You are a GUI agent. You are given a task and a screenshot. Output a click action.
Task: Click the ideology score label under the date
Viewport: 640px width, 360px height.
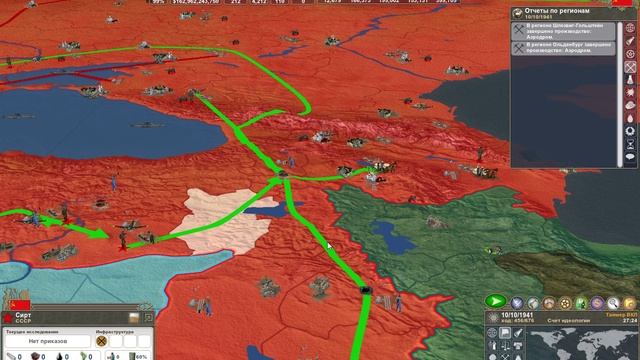coord(569,321)
